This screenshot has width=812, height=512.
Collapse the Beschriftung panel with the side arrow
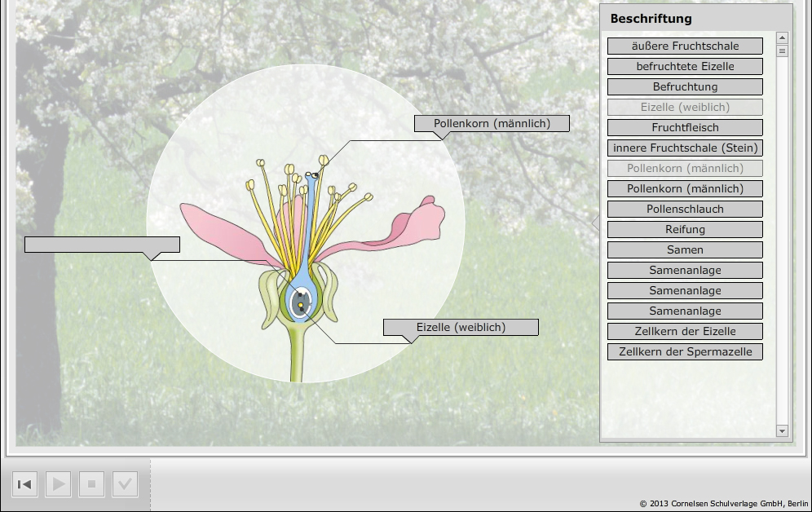coord(595,223)
